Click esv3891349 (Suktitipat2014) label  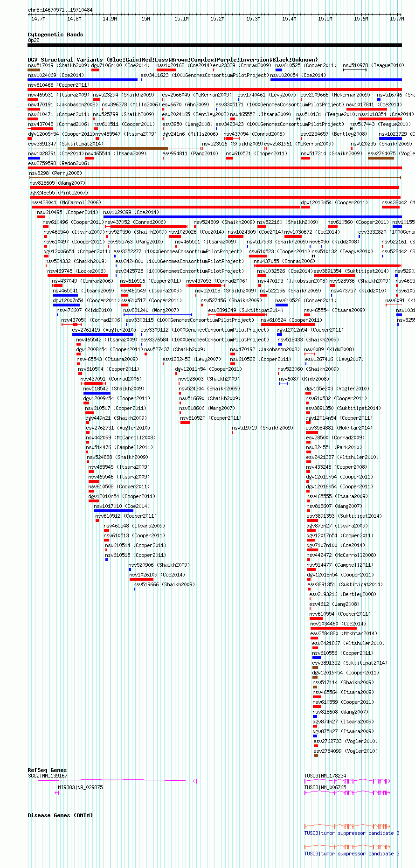click(246, 310)
